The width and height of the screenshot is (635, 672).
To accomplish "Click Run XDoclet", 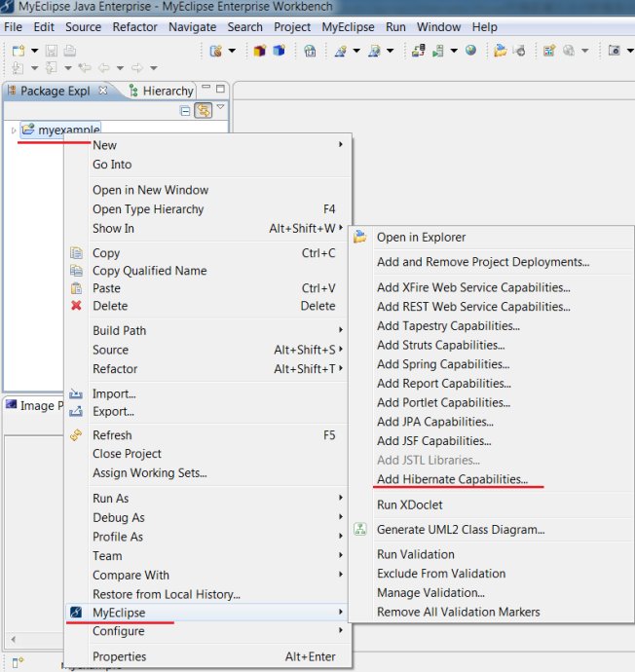I will pos(491,504).
